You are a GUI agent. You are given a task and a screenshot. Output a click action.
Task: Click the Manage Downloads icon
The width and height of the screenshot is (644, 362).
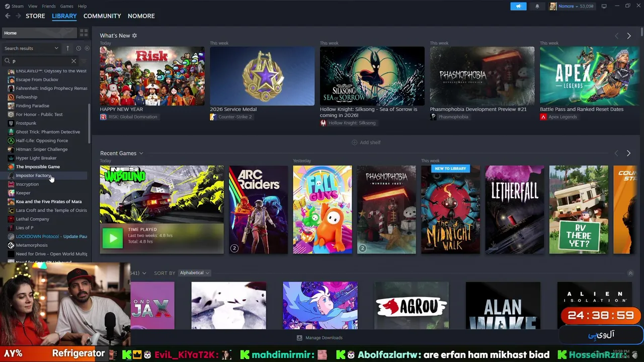299,338
